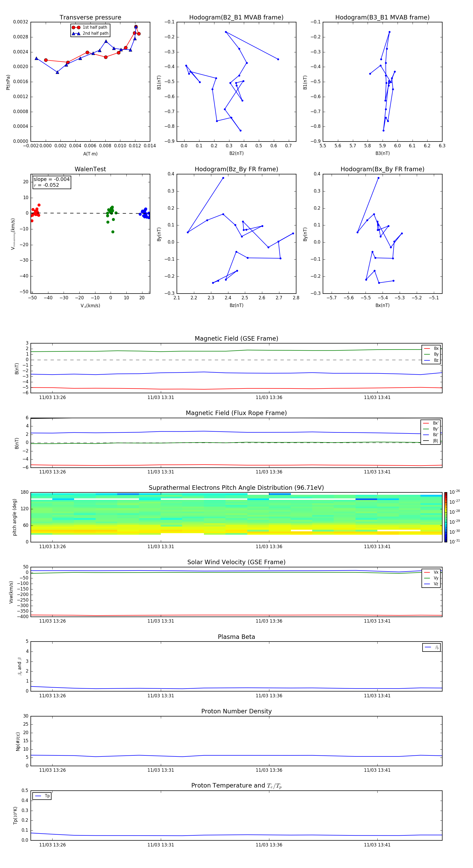Click the 10^-31 colorbar tick label
The image size is (473, 868).
[x=455, y=542]
